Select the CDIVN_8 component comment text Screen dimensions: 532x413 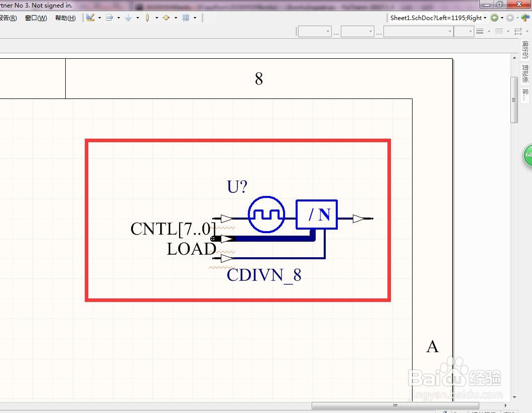point(263,275)
